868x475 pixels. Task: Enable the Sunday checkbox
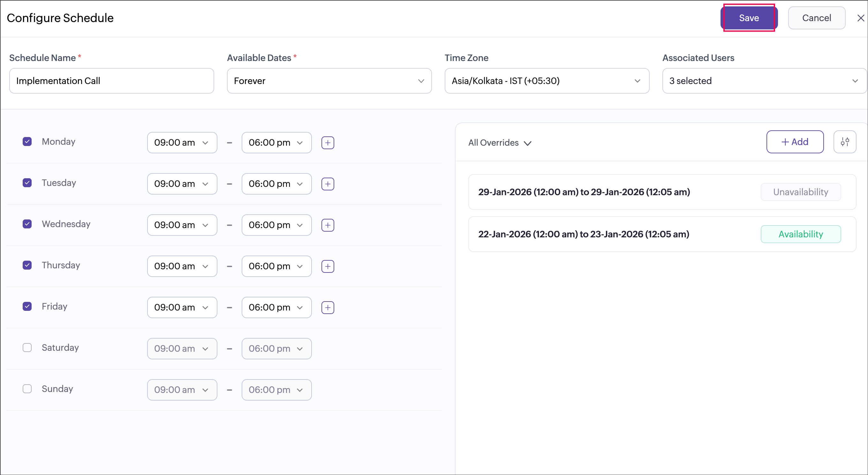(x=27, y=389)
